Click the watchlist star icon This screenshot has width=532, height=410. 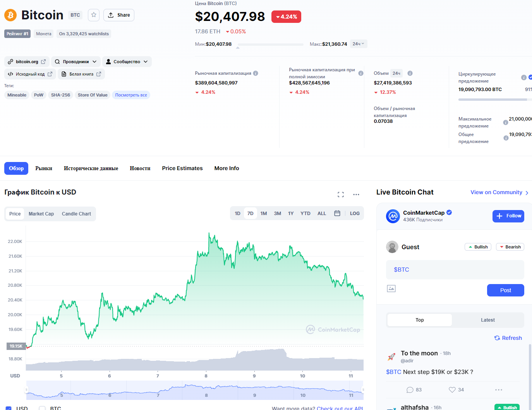pos(94,15)
